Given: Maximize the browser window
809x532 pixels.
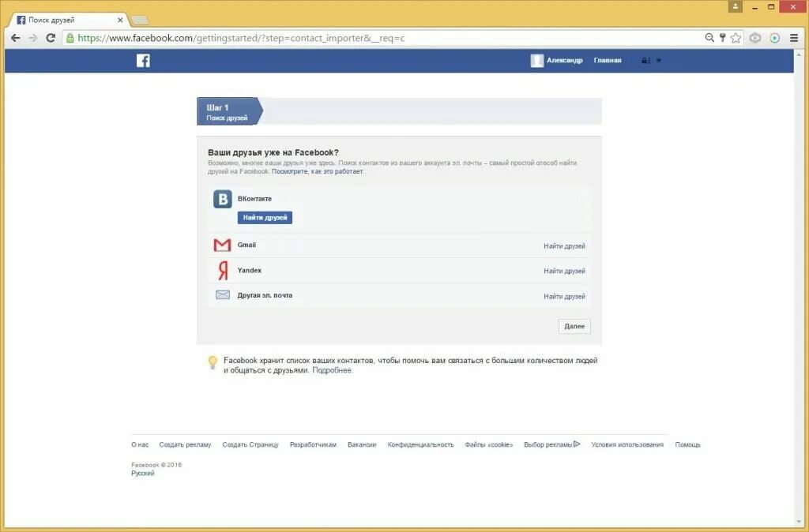Looking at the screenshot, I should (x=771, y=6).
